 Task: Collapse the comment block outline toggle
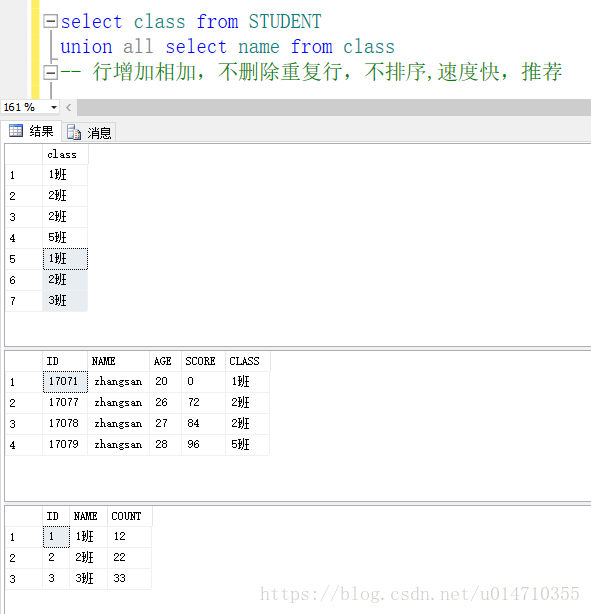tap(50, 72)
